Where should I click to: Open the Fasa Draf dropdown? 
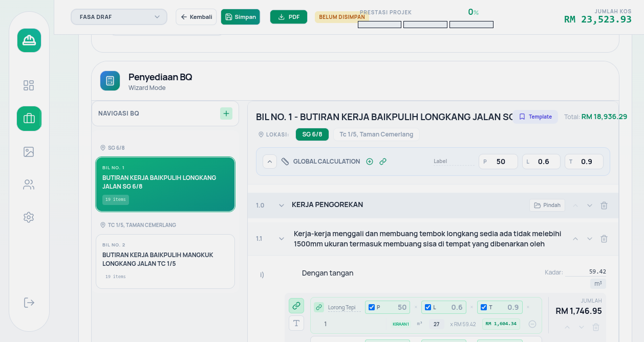click(x=119, y=17)
